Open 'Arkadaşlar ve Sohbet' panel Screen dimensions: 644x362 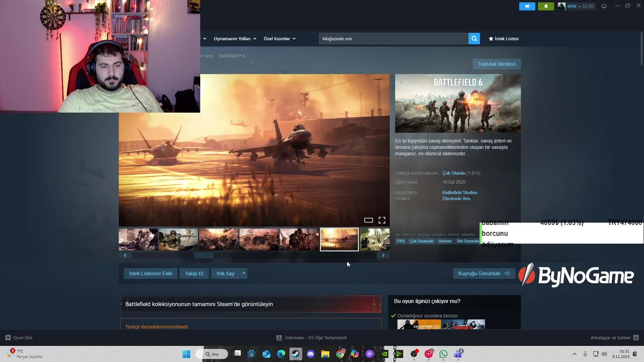point(614,338)
